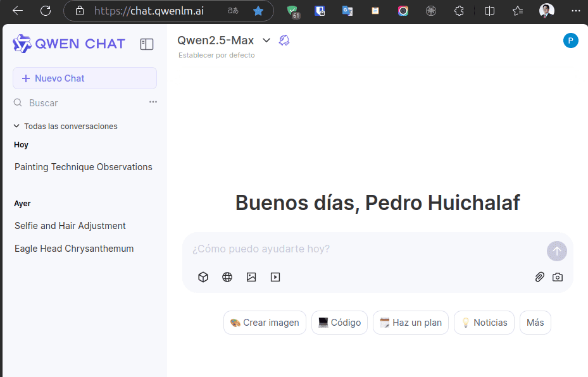Open the yellow notes extension icon
The image size is (588, 377).
375,11
